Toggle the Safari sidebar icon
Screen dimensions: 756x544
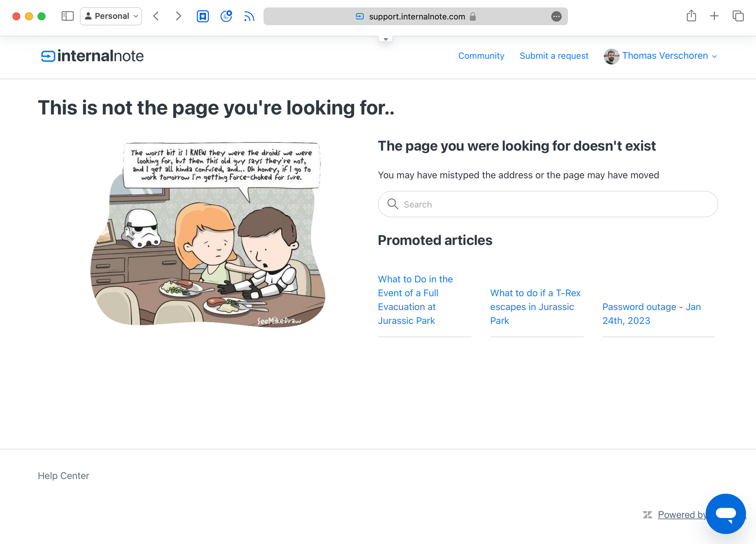click(x=67, y=16)
